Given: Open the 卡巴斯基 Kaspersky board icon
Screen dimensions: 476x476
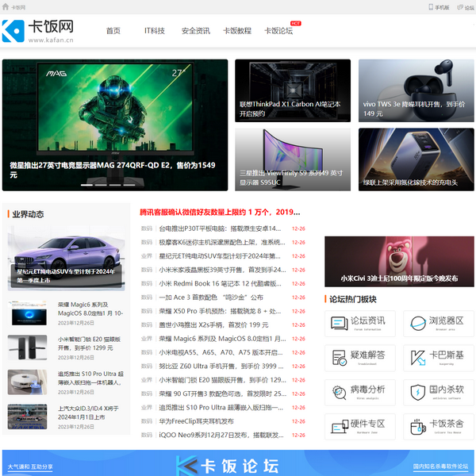Looking at the screenshot, I should point(416,357).
